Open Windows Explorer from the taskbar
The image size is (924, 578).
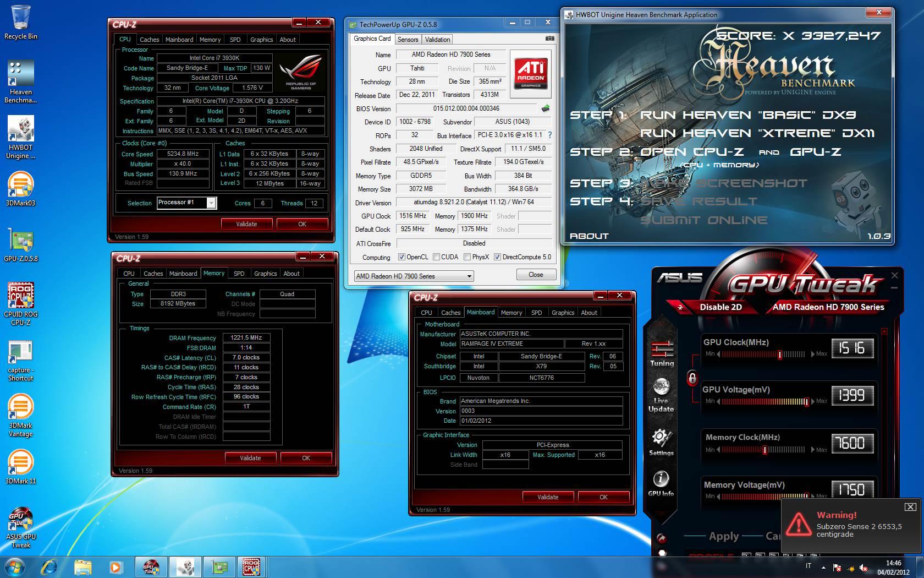pos(82,566)
